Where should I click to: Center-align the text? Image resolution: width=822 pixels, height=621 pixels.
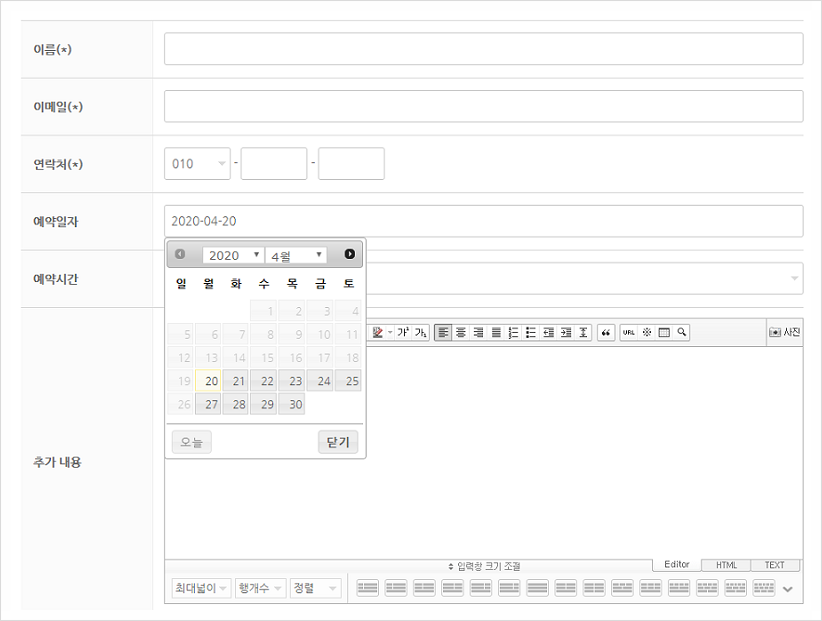461,332
